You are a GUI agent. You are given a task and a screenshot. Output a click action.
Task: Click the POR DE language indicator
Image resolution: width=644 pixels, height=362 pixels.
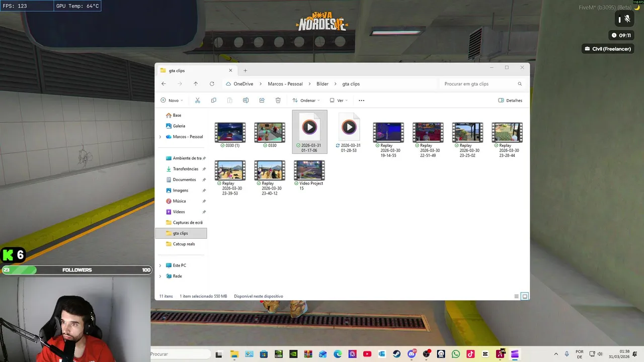580,354
